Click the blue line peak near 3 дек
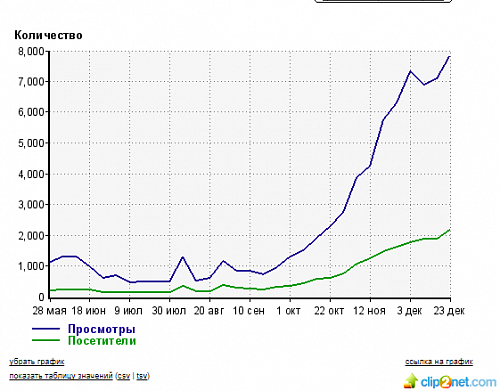The height and width of the screenshot is (391, 500). tap(410, 71)
